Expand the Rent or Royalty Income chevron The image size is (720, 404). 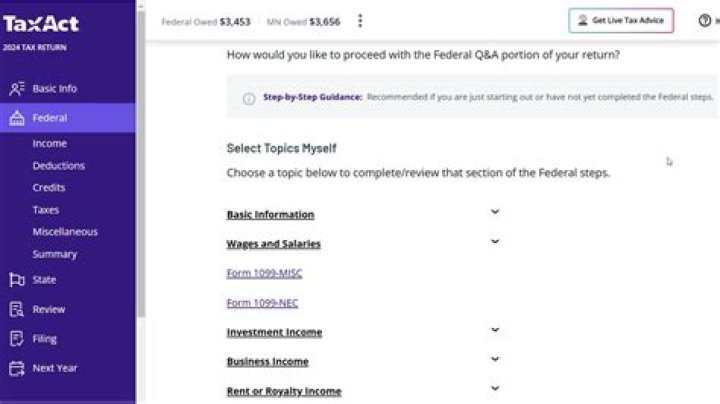tap(495, 388)
